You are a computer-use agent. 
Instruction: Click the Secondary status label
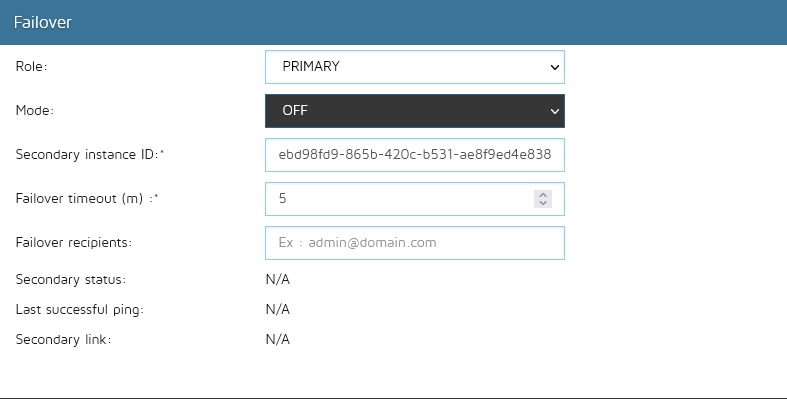[x=71, y=280]
